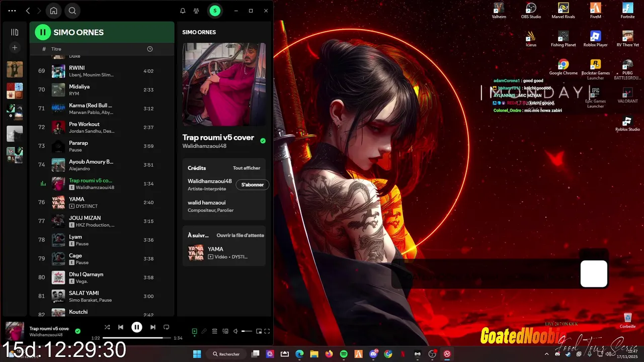644x362 pixels.
Task: Sort tracks by Titre column
Action: [x=56, y=49]
